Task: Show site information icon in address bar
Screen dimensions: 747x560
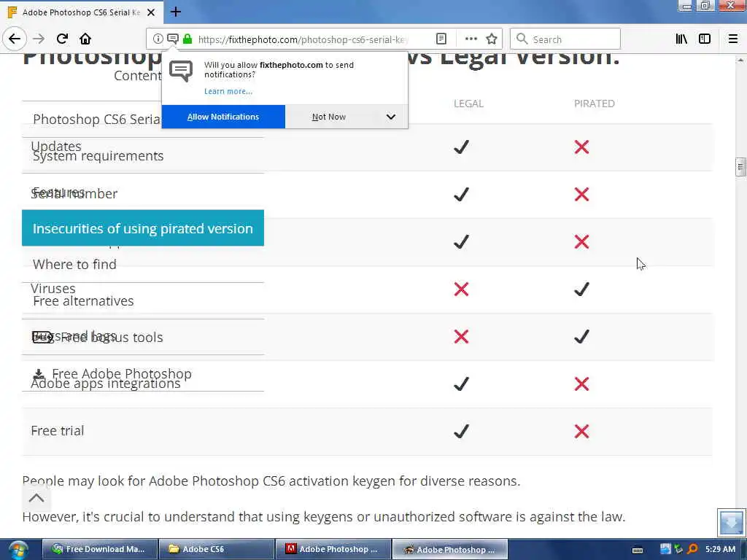Action: 158,39
